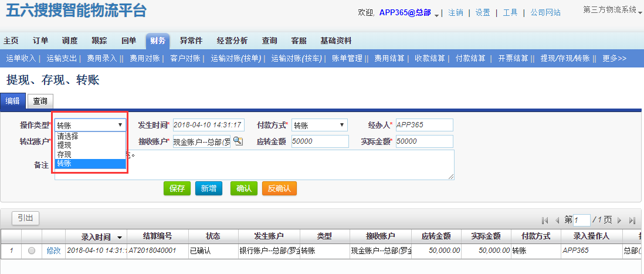Go to the first page of results

(545, 220)
